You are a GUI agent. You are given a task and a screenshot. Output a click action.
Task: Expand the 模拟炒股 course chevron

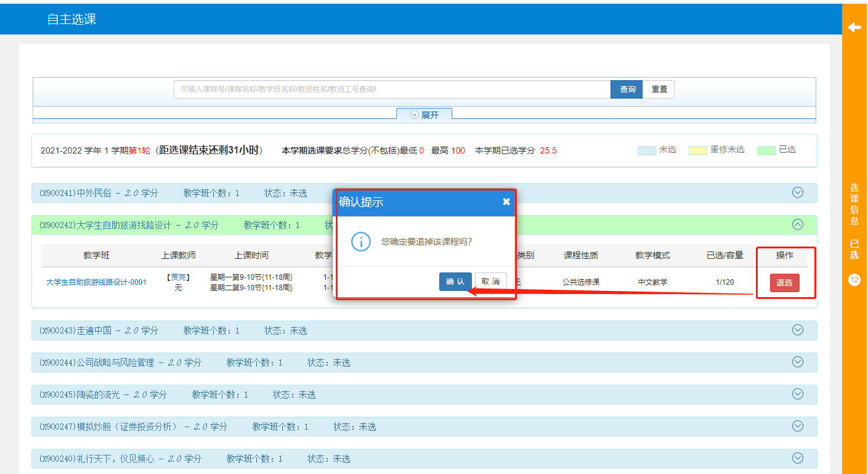tap(797, 426)
